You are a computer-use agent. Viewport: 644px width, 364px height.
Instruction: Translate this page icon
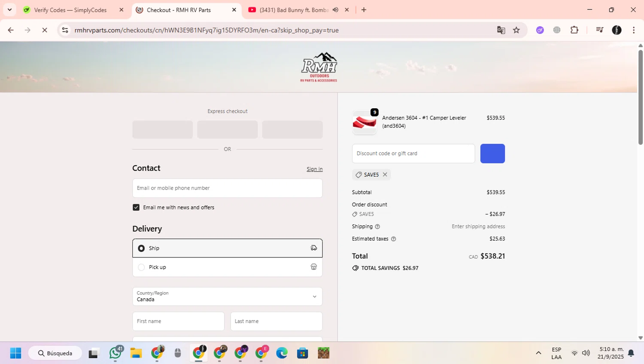coord(501,30)
